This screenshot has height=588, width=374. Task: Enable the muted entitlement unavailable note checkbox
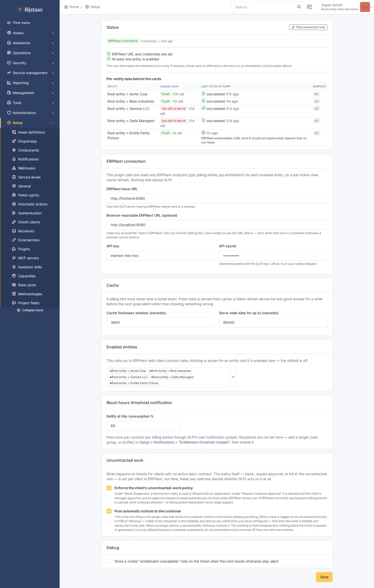pyautogui.click(x=109, y=561)
